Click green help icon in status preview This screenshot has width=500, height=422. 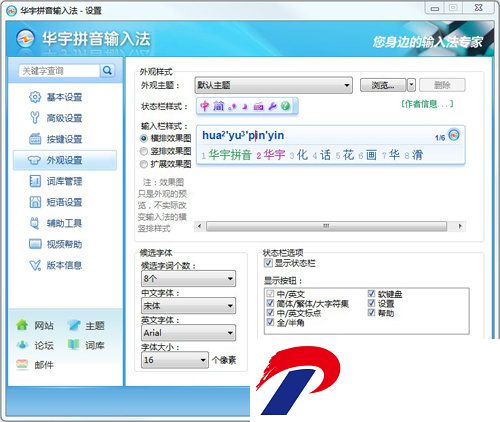pyautogui.click(x=285, y=106)
